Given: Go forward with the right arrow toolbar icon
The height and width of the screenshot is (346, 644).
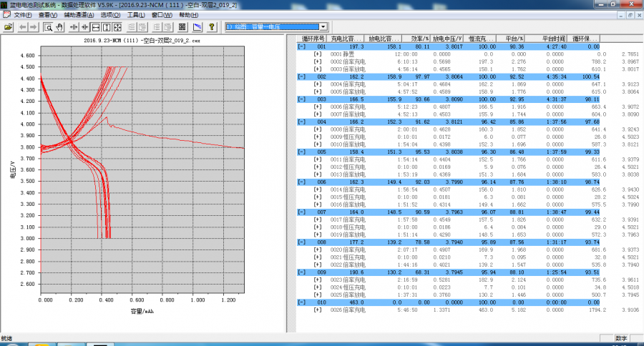Looking at the screenshot, I should [x=33, y=27].
